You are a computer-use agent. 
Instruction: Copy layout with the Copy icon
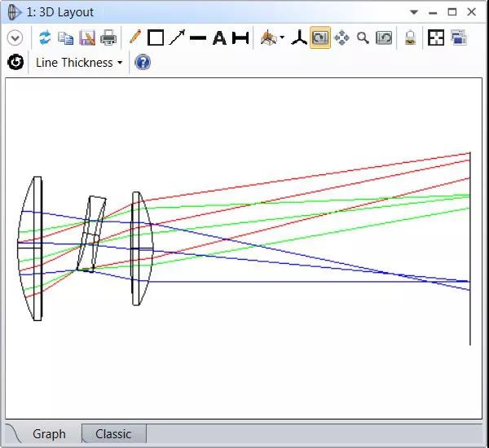(x=66, y=38)
